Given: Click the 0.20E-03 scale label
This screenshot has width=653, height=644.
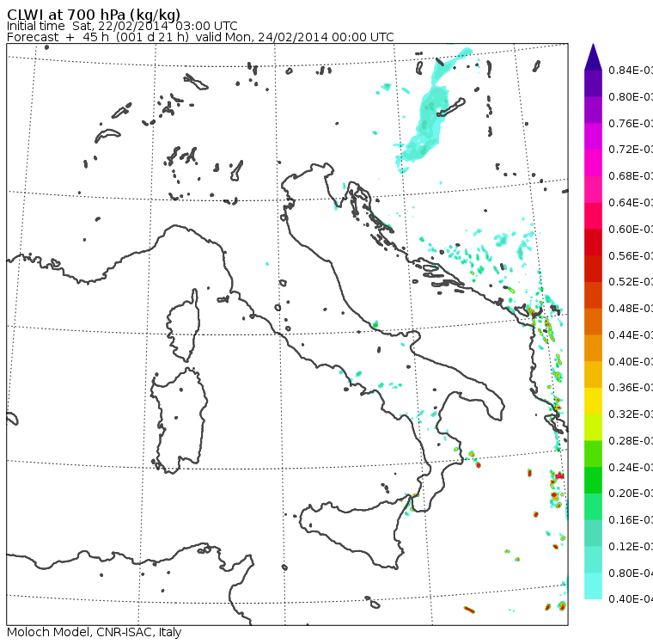Looking at the screenshot, I should point(631,494).
